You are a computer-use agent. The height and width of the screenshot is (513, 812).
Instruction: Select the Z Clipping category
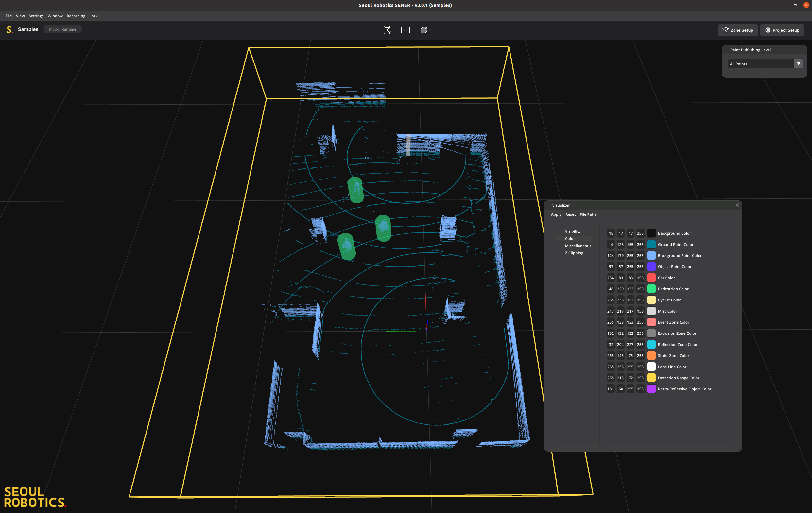574,253
